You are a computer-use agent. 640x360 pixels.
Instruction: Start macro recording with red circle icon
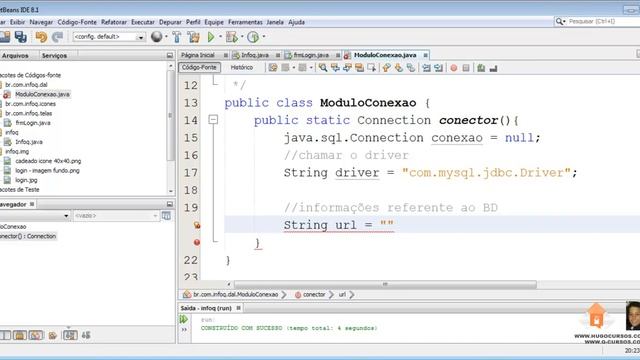click(453, 68)
